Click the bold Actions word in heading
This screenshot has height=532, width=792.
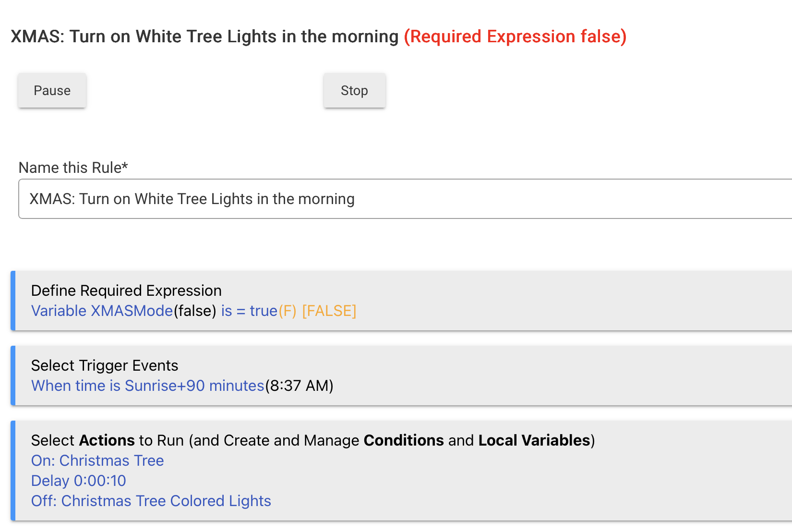pos(107,440)
